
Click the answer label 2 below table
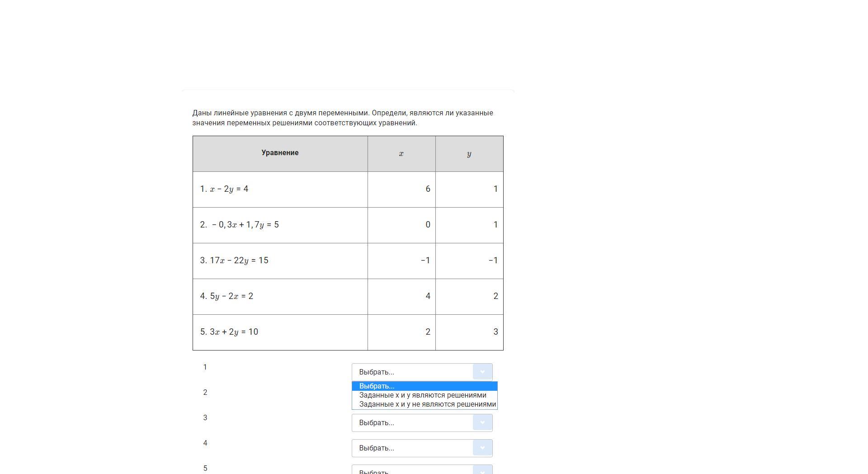pyautogui.click(x=205, y=393)
